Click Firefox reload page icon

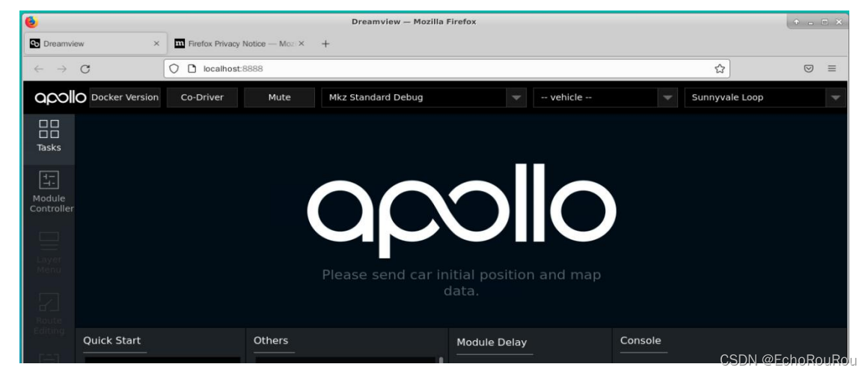click(85, 69)
